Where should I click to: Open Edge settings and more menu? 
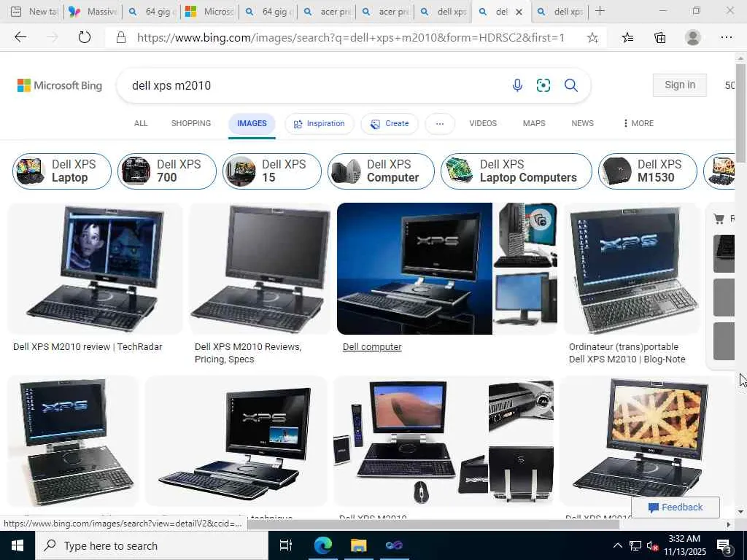tap(726, 38)
